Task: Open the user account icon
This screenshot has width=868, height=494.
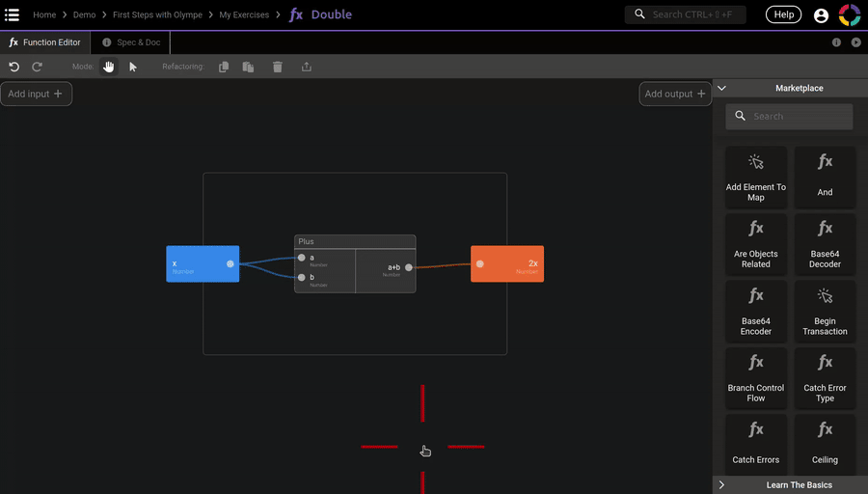Action: point(821,15)
